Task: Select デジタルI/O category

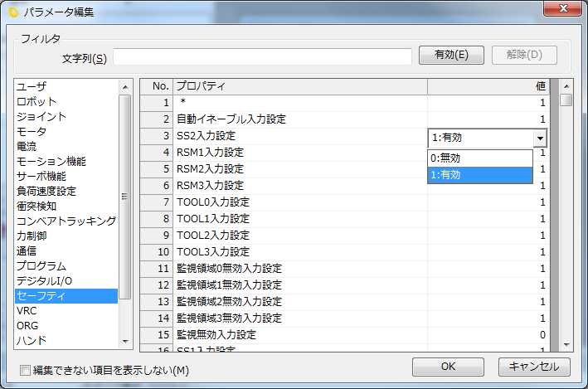Action: [44, 280]
